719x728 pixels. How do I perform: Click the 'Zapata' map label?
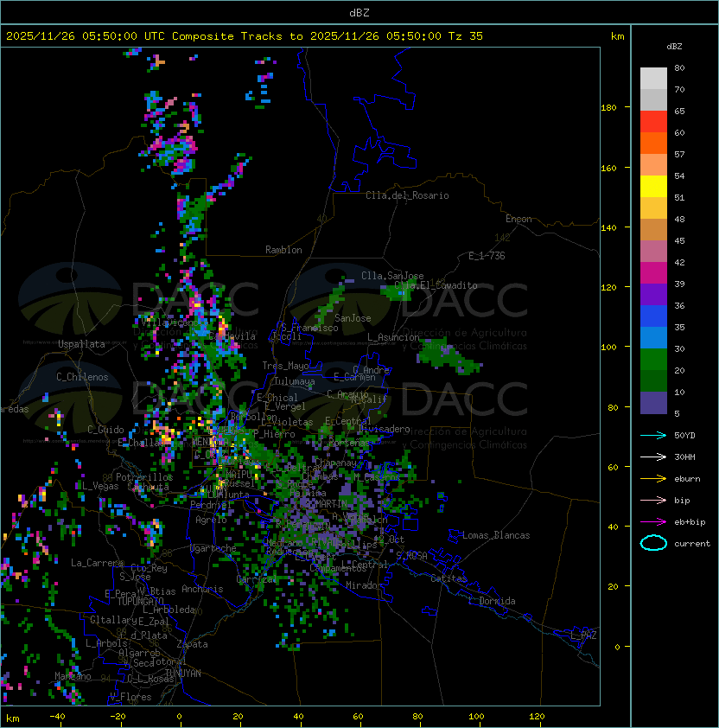click(x=192, y=644)
